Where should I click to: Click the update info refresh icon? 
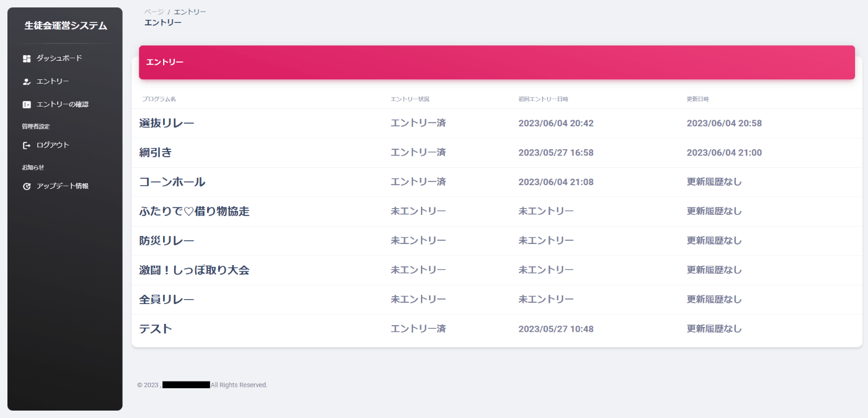[27, 186]
